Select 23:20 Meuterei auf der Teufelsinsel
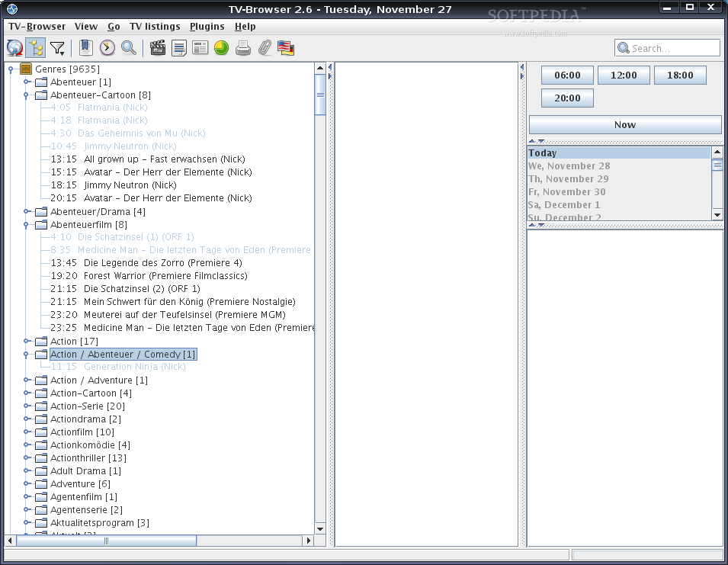 [x=168, y=315]
